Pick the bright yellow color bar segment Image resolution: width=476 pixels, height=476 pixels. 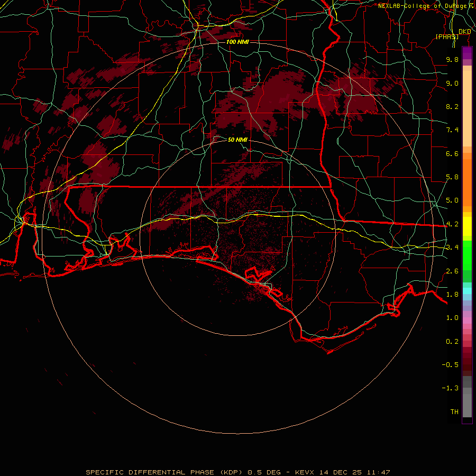click(x=467, y=226)
